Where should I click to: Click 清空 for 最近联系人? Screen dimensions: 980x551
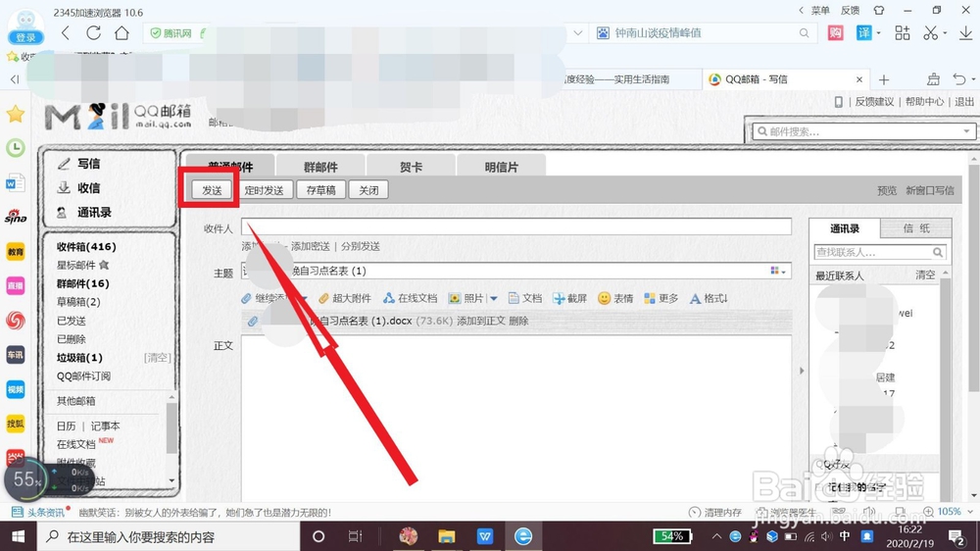point(926,275)
